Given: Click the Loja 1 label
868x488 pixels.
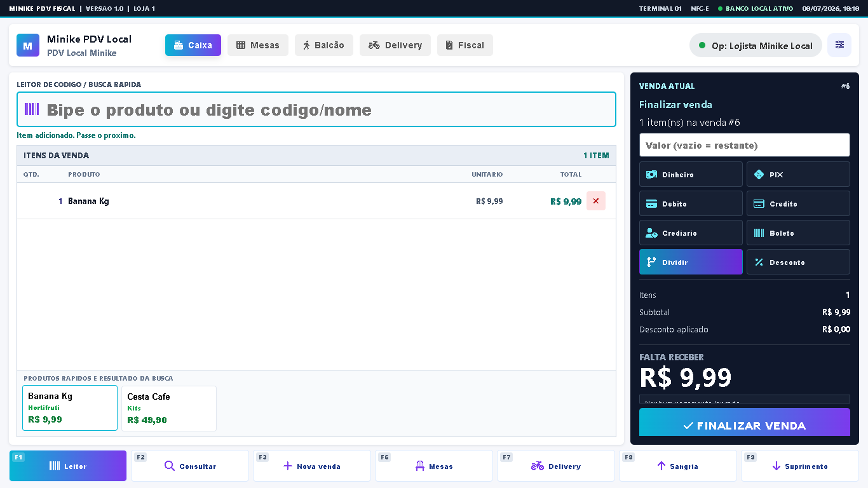Looking at the screenshot, I should click(x=144, y=8).
